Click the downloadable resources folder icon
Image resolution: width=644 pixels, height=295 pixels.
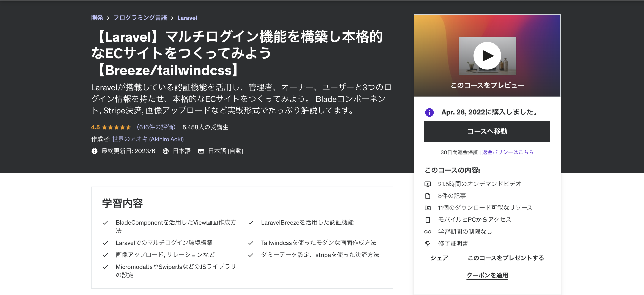[428, 208]
